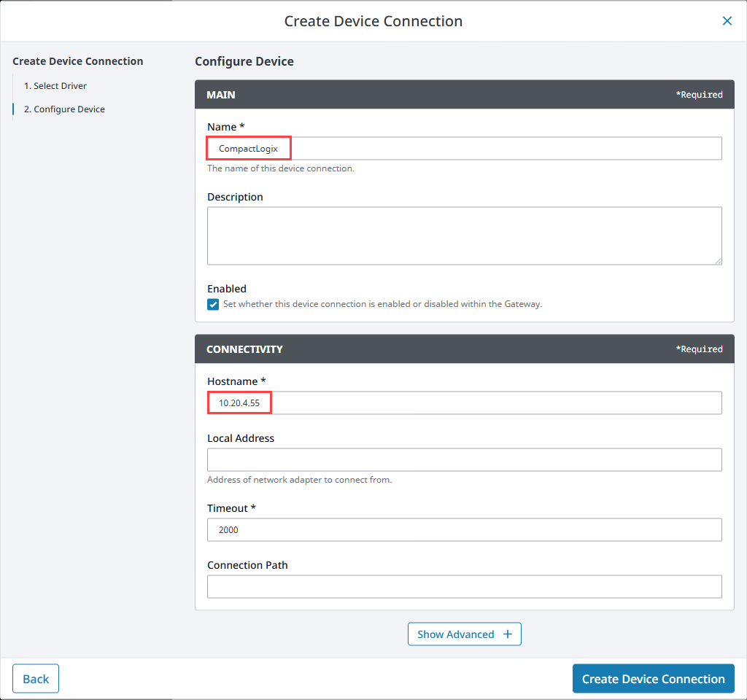Click the CONNECTIVITY section header
The width and height of the screenshot is (747, 700).
(464, 349)
